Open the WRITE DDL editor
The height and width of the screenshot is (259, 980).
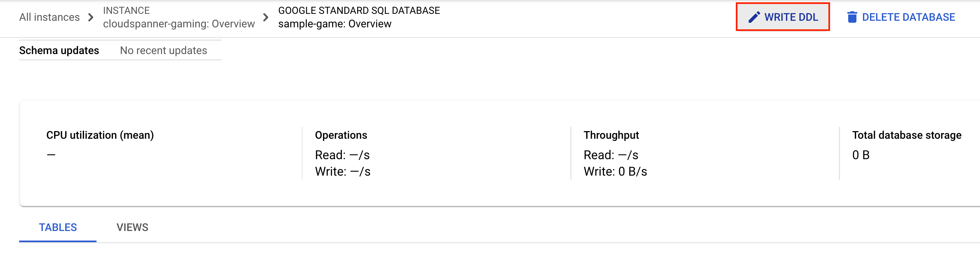[783, 17]
